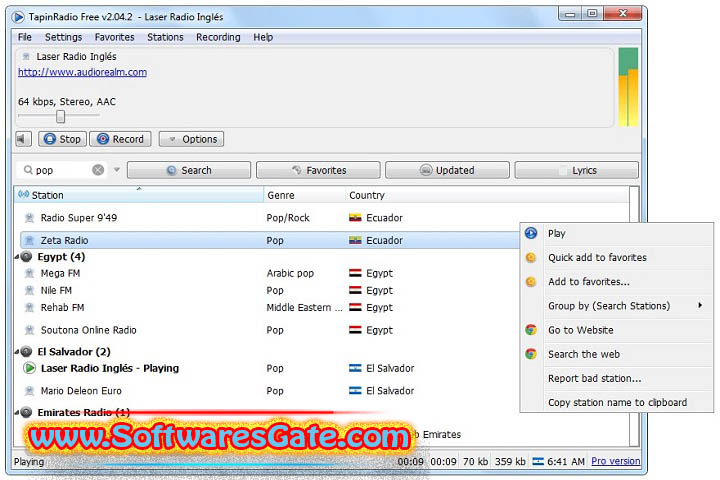Click the El Salvador (2) group disc icon
The height and width of the screenshot is (480, 720).
[x=27, y=351]
